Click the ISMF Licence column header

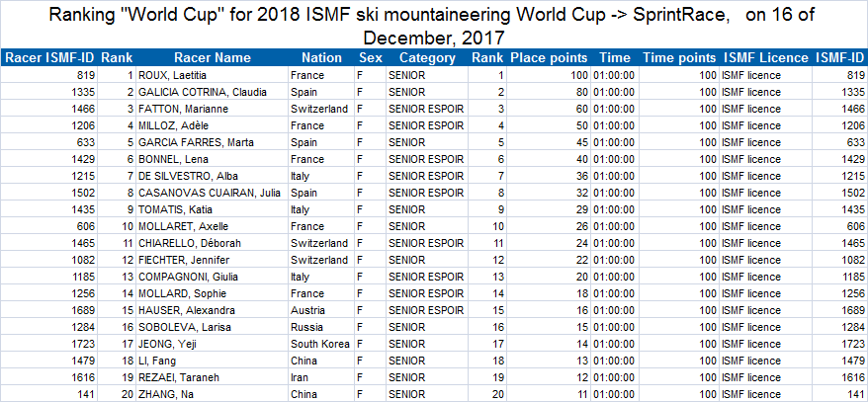765,58
